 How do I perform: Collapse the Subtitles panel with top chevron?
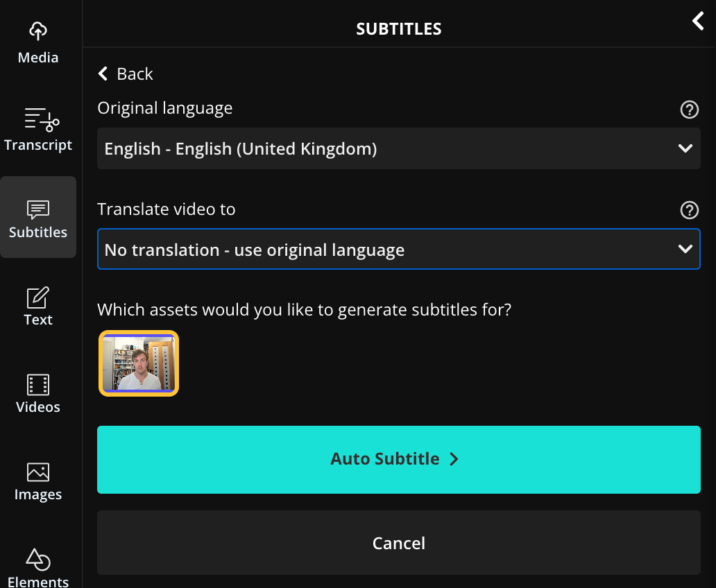[x=698, y=21]
